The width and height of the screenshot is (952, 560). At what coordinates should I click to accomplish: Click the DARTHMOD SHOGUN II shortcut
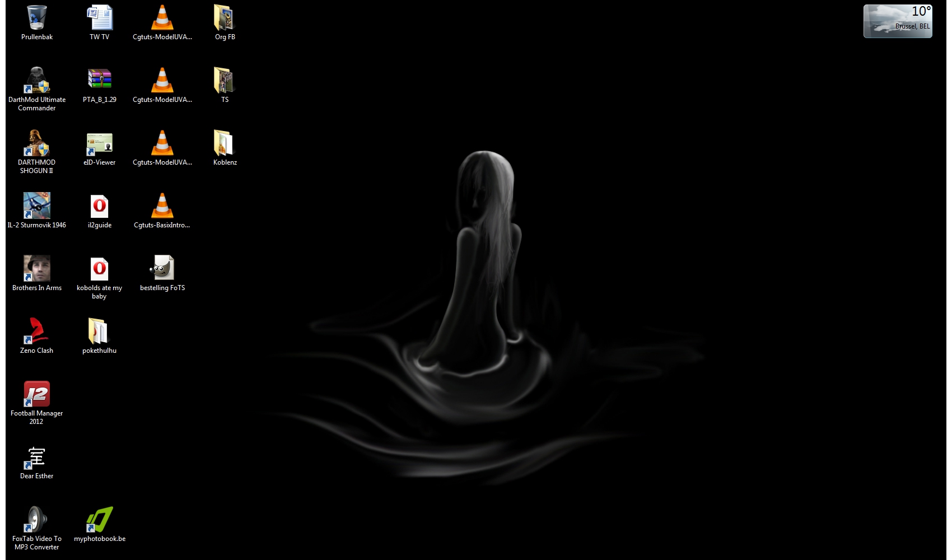37,144
